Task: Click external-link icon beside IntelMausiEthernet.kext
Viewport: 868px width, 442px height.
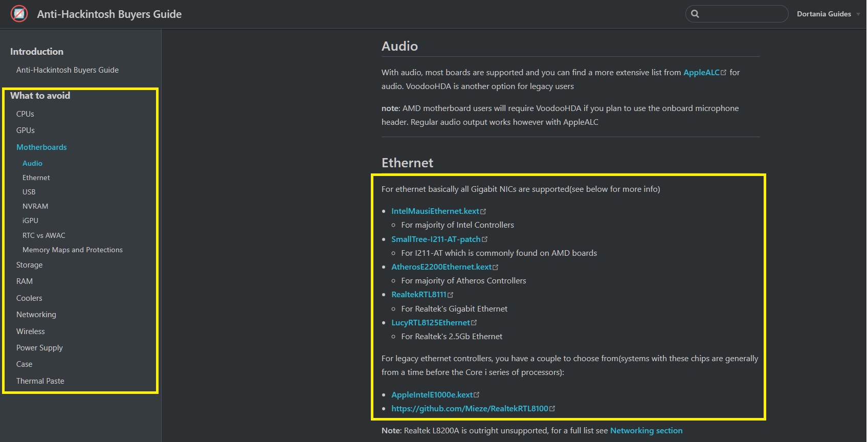Action: click(483, 211)
